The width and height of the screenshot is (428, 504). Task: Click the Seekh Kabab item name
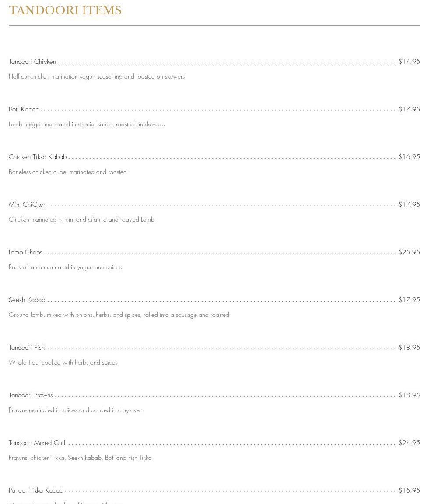tap(27, 300)
